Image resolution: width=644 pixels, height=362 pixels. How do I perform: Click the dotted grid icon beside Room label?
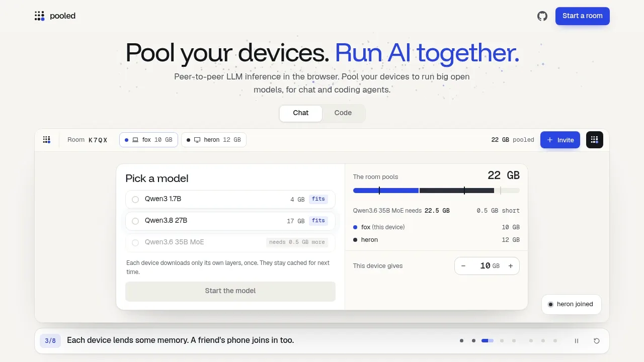(x=46, y=140)
